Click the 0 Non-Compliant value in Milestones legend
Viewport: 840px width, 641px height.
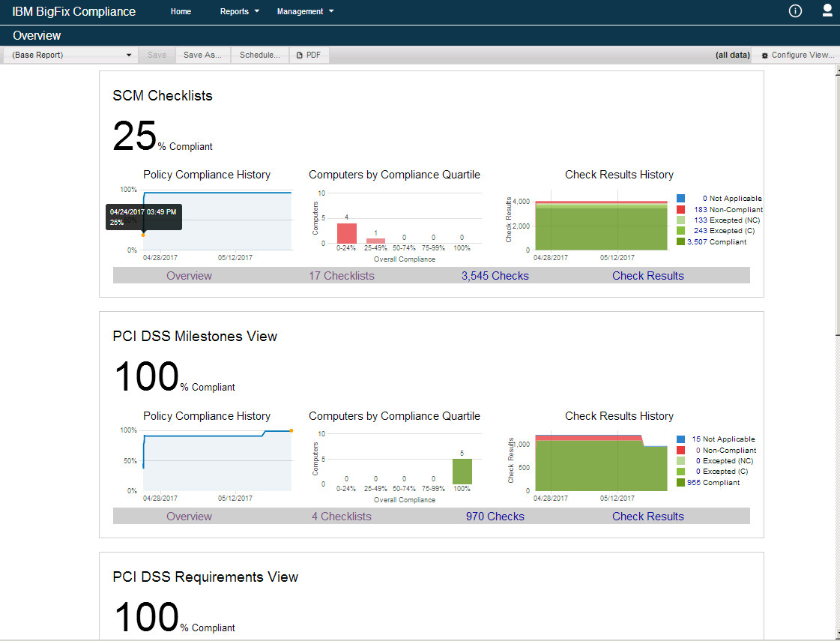point(698,451)
